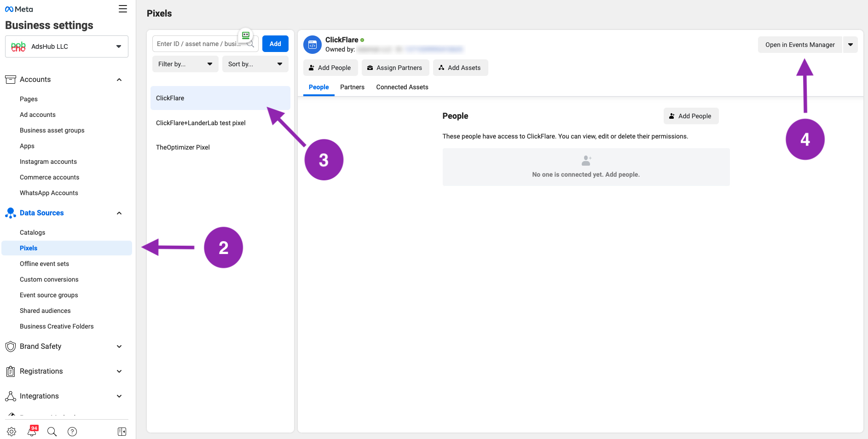Screen dimensions: 868x439
Task: Open notifications bell with 94 badge
Action: pos(32,431)
